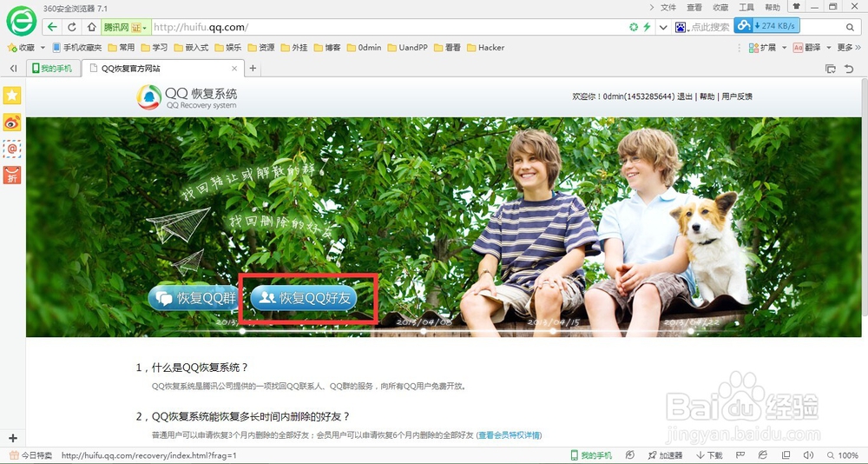
Task: Open the mail @ sidebar icon
Action: (x=12, y=148)
